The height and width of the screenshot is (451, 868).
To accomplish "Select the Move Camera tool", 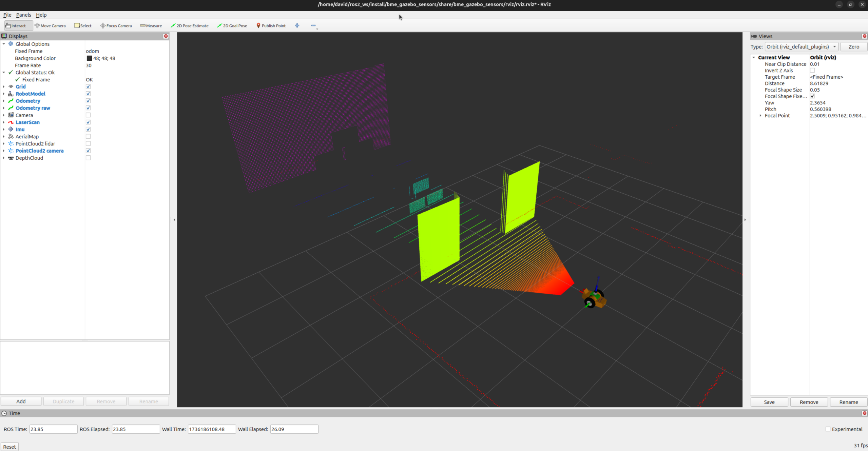I will 50,26.
